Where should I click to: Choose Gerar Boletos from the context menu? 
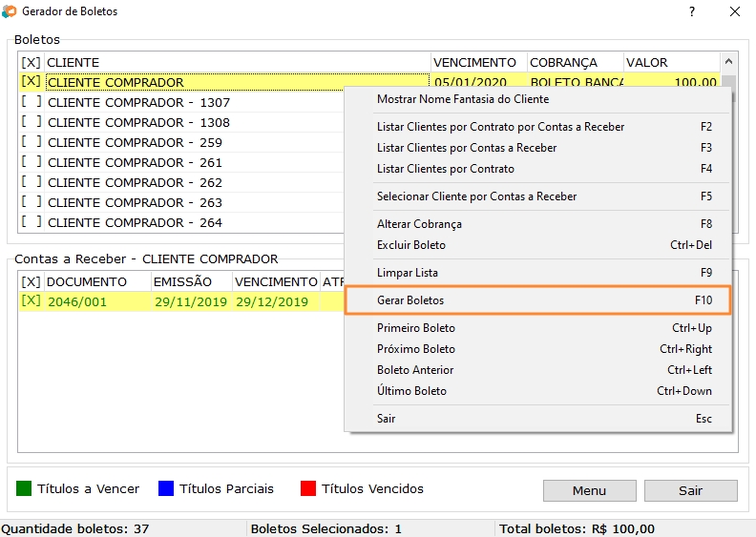410,300
